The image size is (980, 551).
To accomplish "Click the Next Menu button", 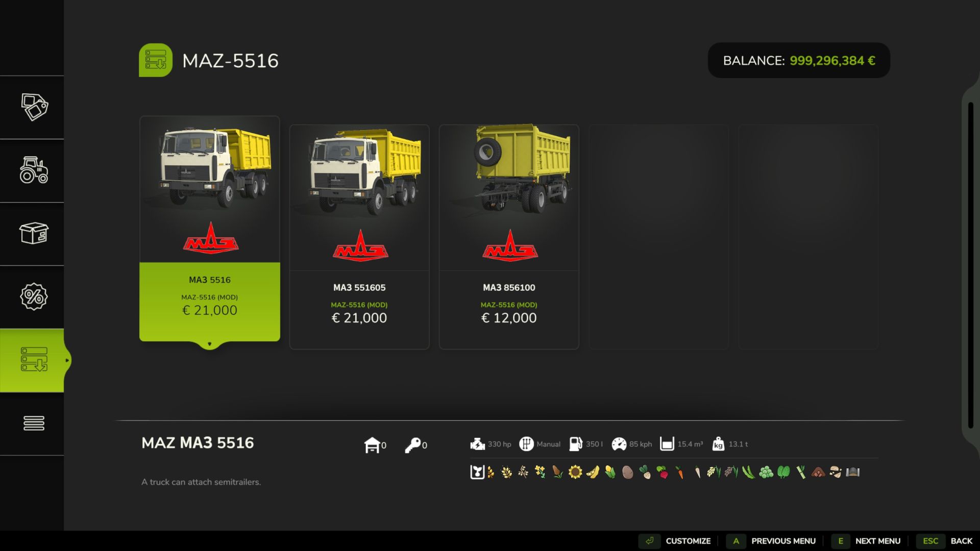I will pyautogui.click(x=866, y=541).
